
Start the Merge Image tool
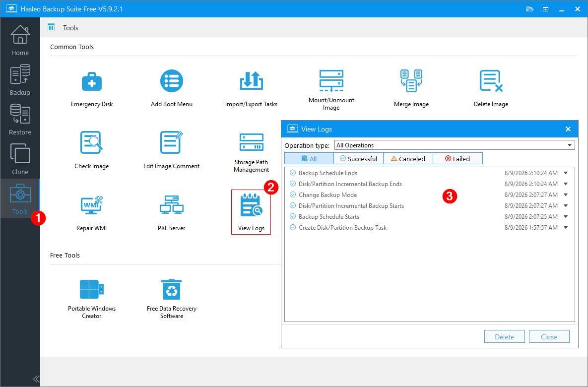(x=411, y=89)
